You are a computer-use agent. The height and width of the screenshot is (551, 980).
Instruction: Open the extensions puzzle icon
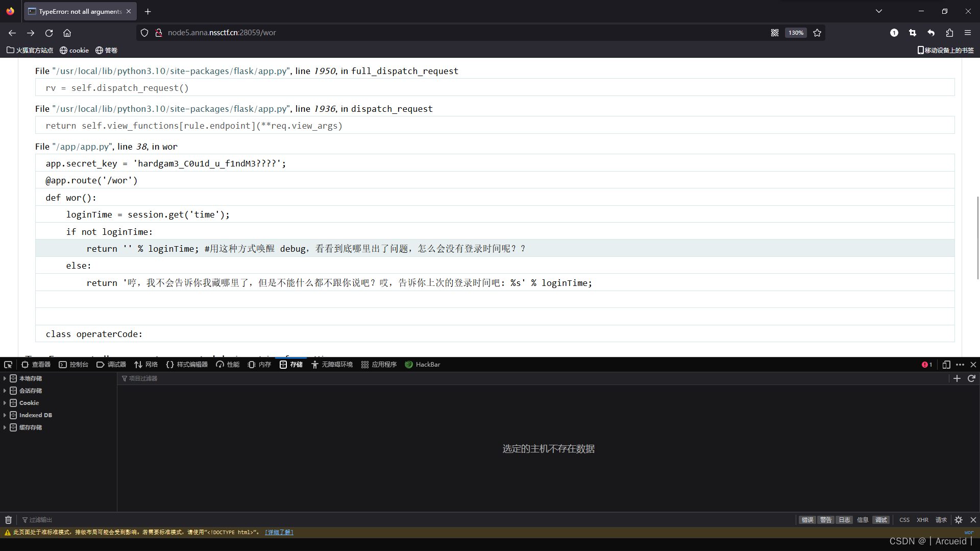point(949,33)
